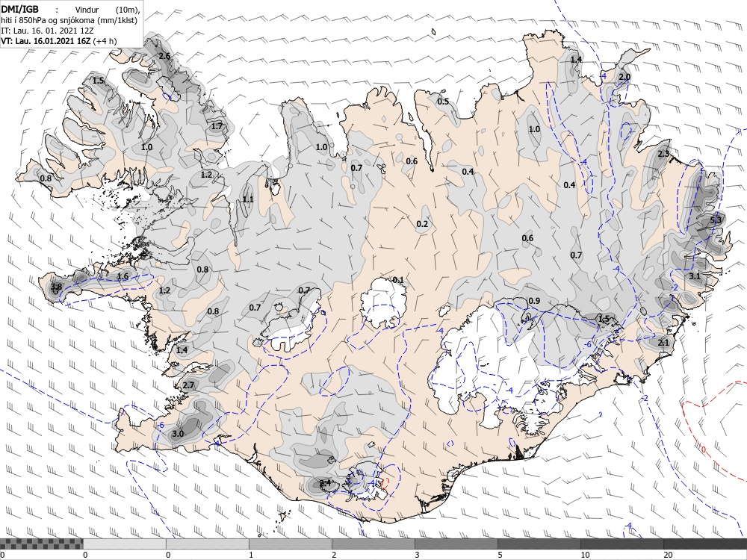Click legend swatch between 3 and 5
This screenshot has width=747, height=560.
pos(456,544)
